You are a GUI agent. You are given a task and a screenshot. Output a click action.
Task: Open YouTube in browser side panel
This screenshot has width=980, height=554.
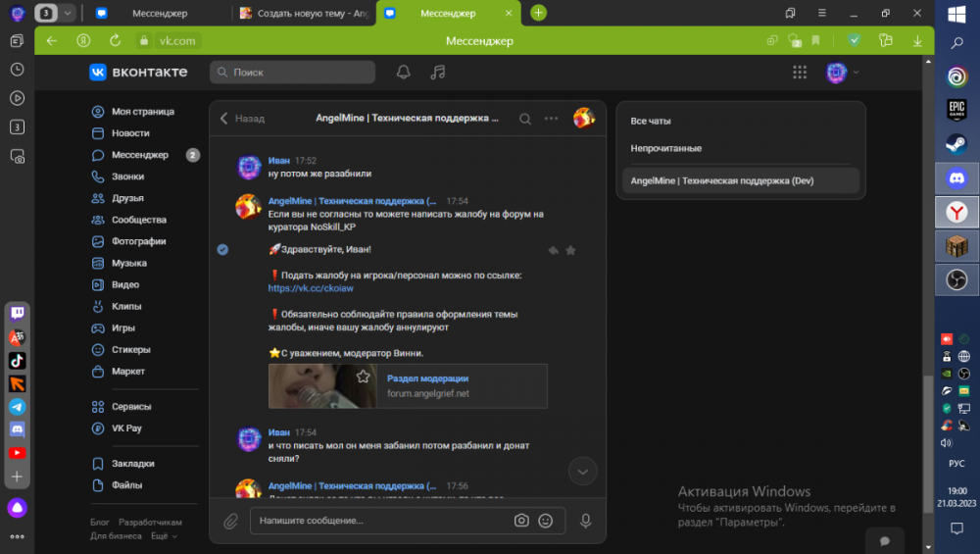tap(18, 453)
